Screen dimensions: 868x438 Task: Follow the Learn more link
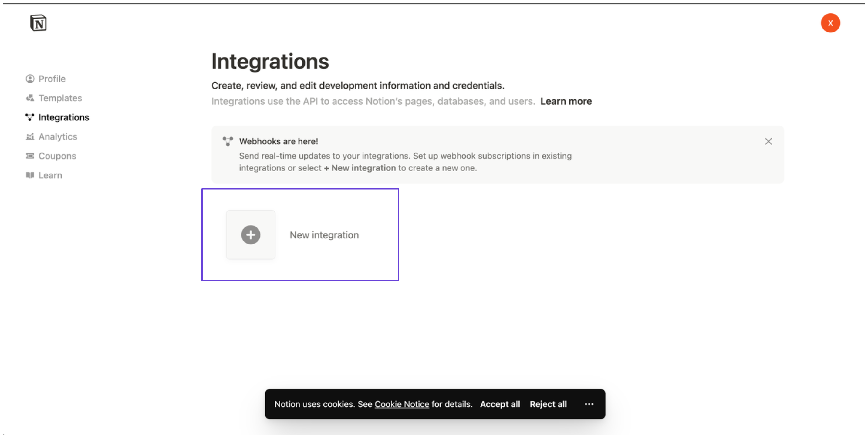click(x=566, y=101)
